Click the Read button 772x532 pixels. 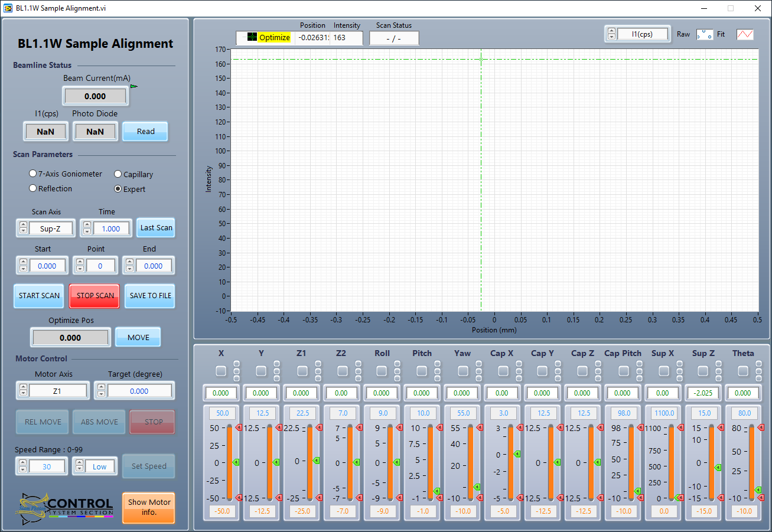(x=145, y=131)
